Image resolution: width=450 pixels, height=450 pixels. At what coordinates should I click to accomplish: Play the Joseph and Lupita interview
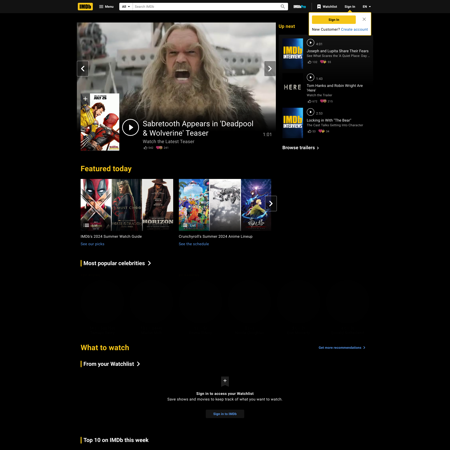point(310,43)
